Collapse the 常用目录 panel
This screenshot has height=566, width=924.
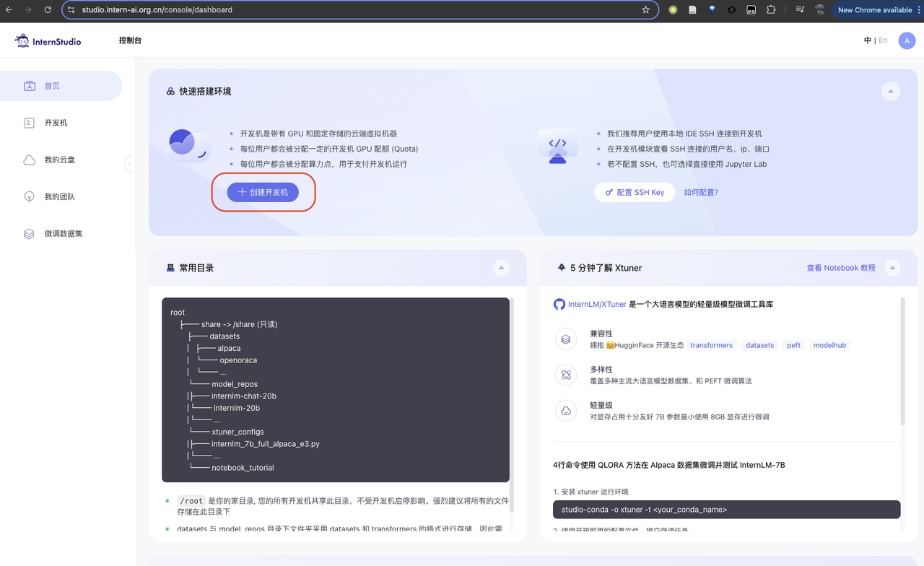click(501, 268)
